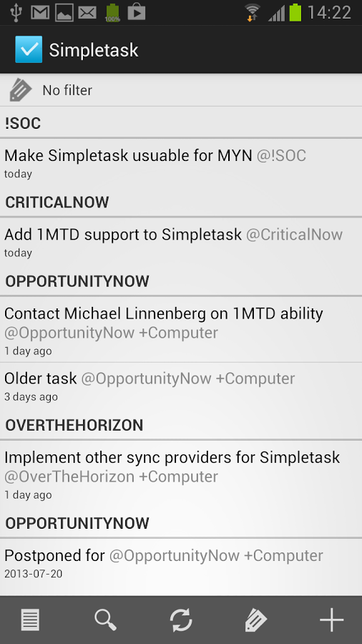Select the OVERTHEHORIZON group header

[181, 425]
